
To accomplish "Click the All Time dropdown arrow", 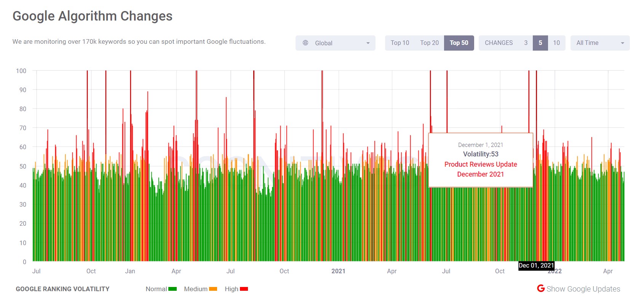I will tap(622, 43).
